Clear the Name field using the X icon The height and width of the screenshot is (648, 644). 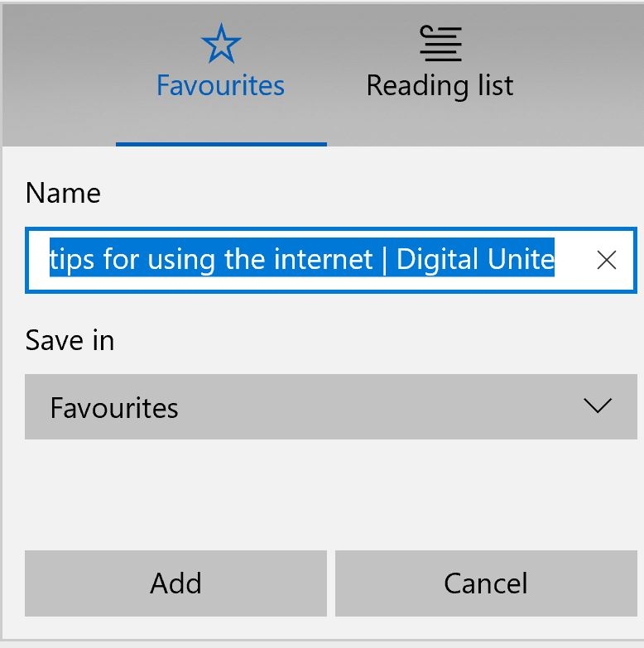click(607, 260)
